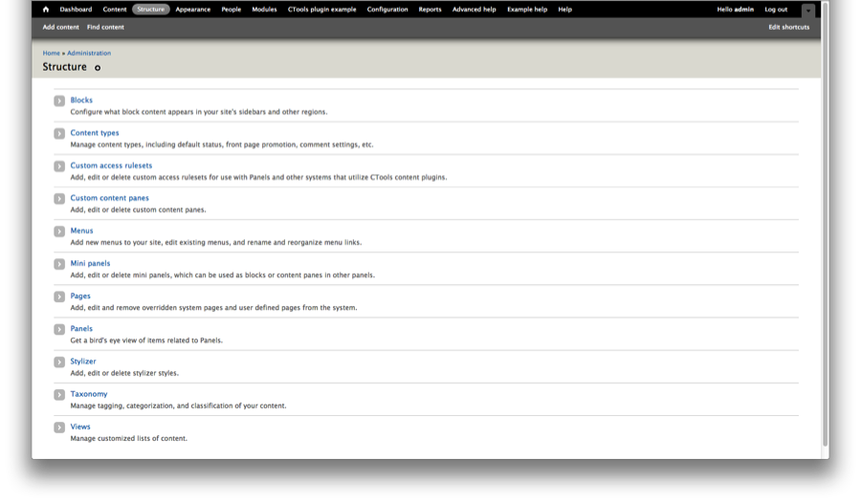Screen dimensions: 861x504
Task: Open the Stylizer link
Action: pos(83,362)
